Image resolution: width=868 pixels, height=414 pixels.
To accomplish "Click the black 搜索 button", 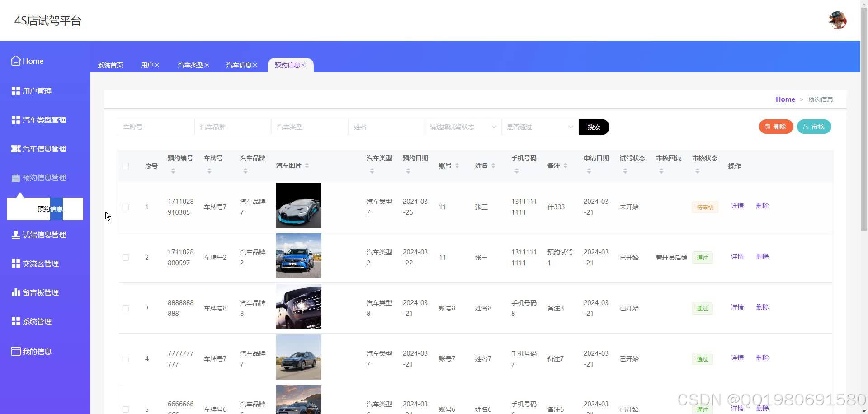I will [594, 127].
